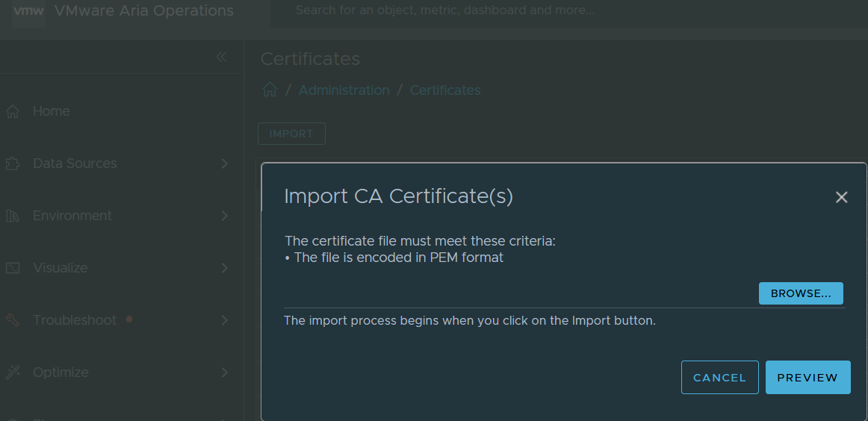868x421 pixels.
Task: Expand the Environment menu chevron
Action: [224, 216]
